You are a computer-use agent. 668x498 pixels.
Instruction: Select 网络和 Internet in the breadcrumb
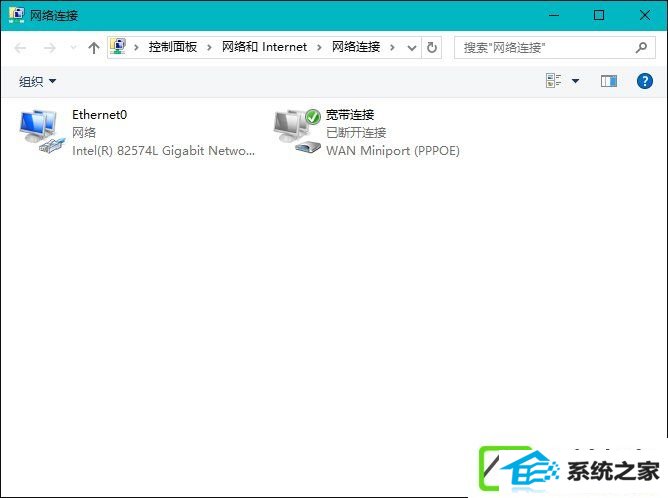coord(264,47)
